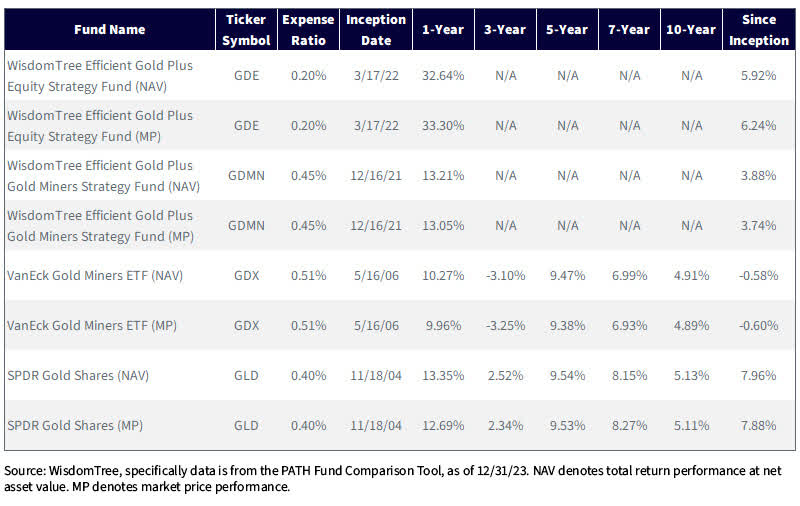Click the 1-Year column header

(x=443, y=30)
